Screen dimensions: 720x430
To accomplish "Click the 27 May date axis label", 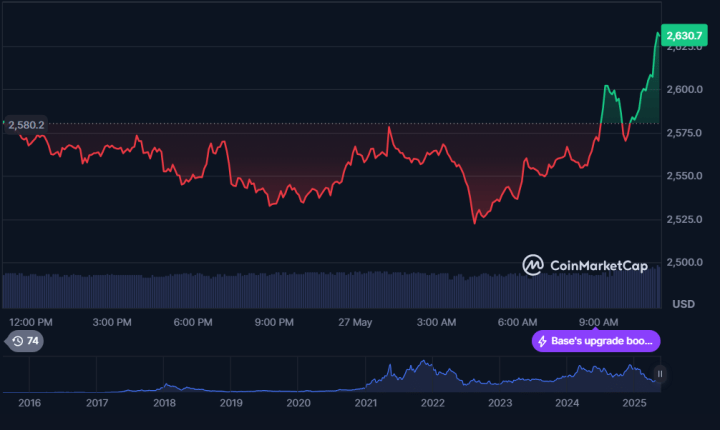I will pyautogui.click(x=355, y=322).
